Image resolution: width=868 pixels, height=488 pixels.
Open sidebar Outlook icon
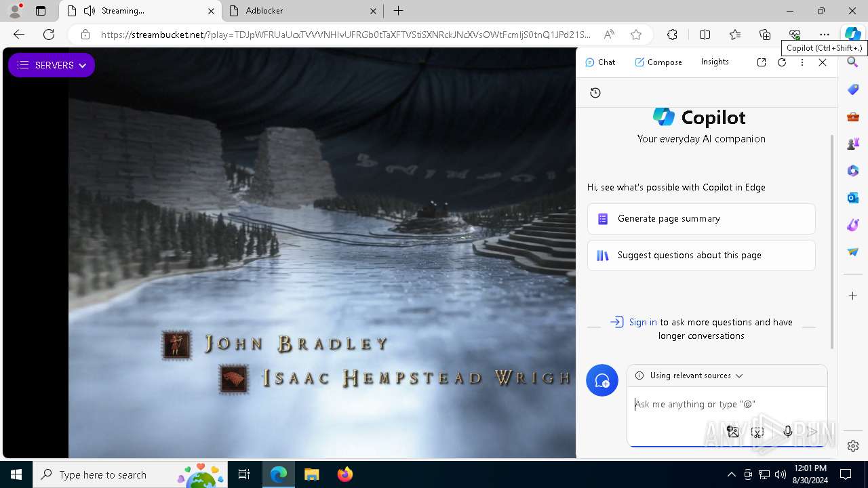click(853, 198)
